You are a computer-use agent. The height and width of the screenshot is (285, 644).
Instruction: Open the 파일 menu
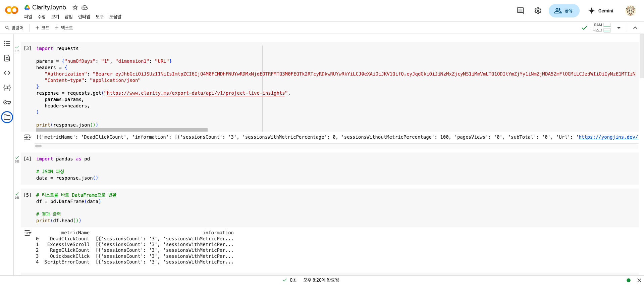[x=28, y=17]
